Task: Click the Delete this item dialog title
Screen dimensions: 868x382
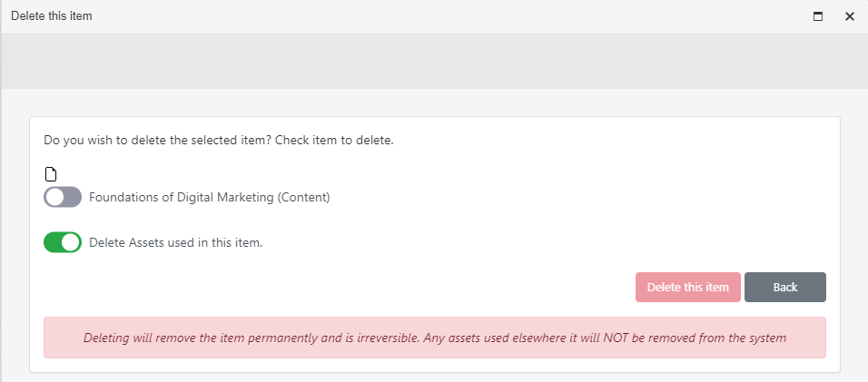Action: coord(52,16)
